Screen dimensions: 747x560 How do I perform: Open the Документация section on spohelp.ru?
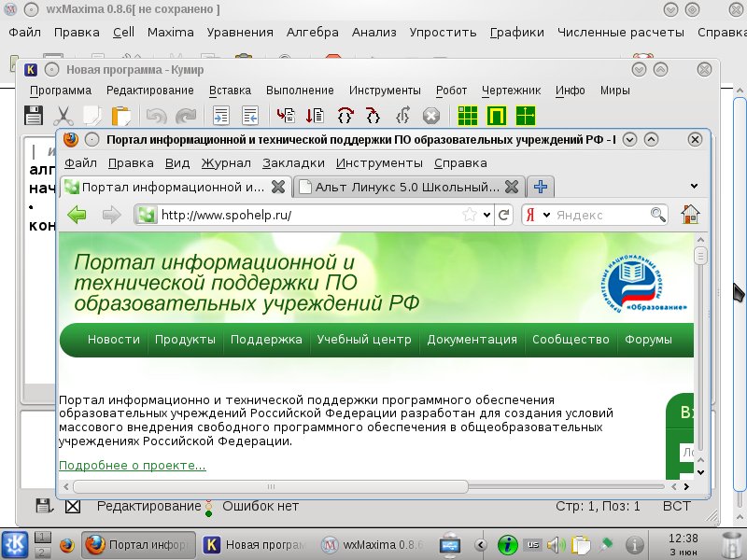(472, 340)
